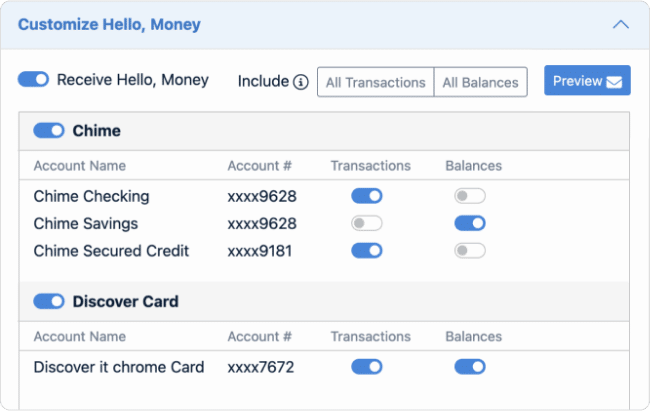Click the Discover it chrome Card name
The image size is (650, 411).
tap(119, 367)
